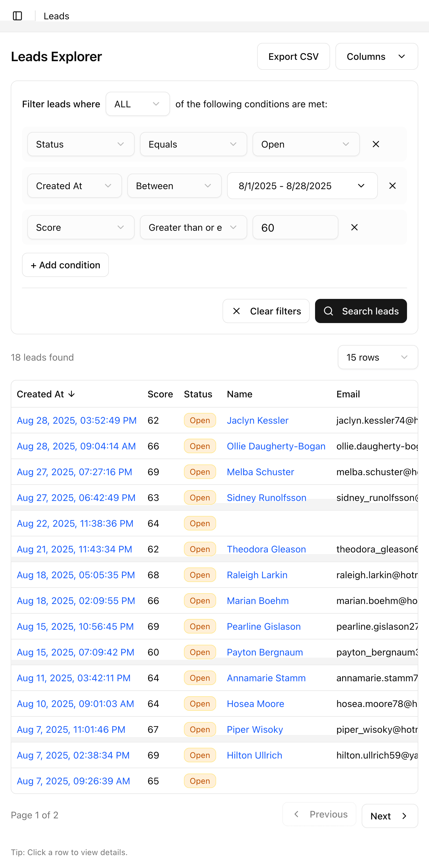Screen dimensions: 429x868
Task: Remove the Created At date range condition
Action: coord(392,186)
